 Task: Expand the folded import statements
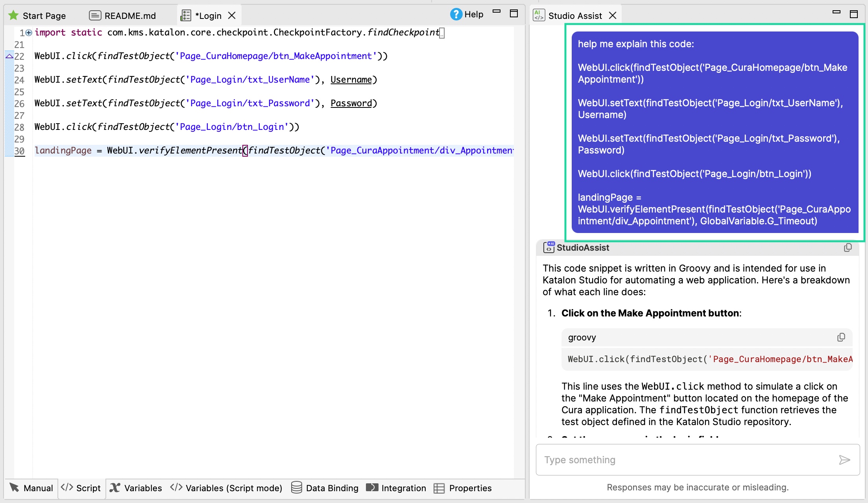[x=29, y=33]
